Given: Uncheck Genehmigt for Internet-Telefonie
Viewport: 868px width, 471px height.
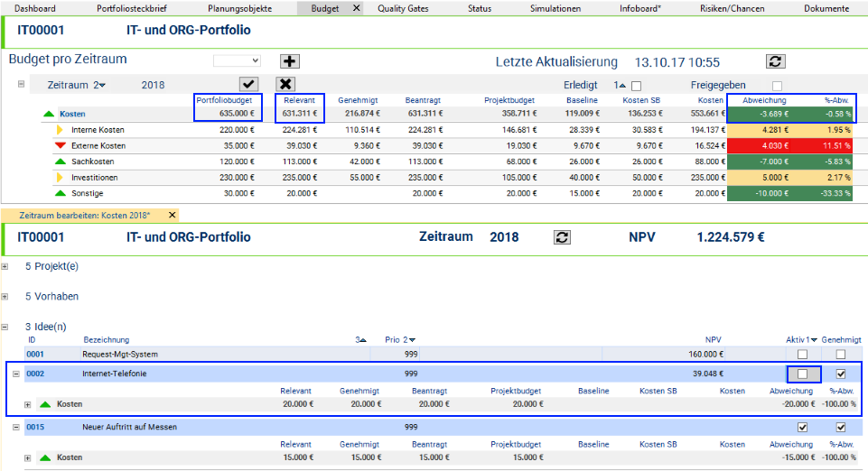Looking at the screenshot, I should [841, 374].
